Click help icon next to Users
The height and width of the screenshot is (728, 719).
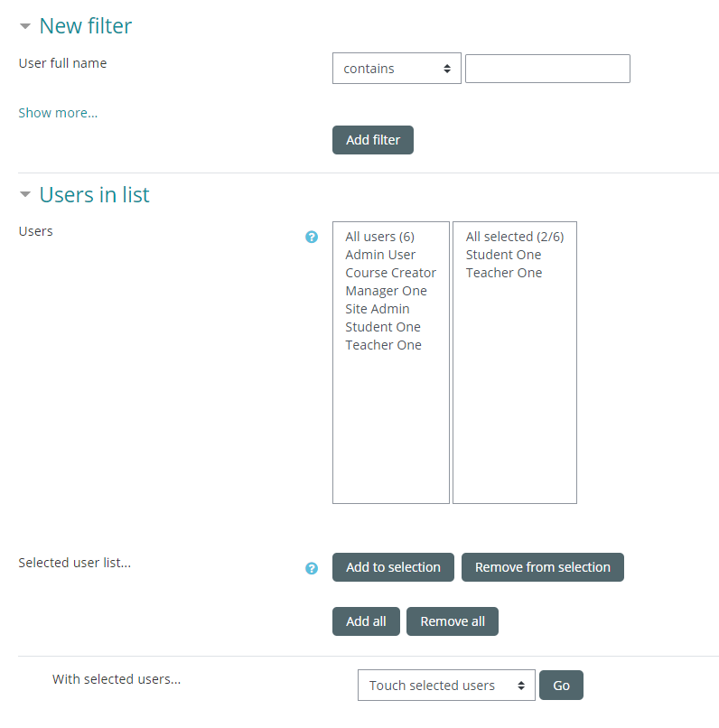coord(312,237)
